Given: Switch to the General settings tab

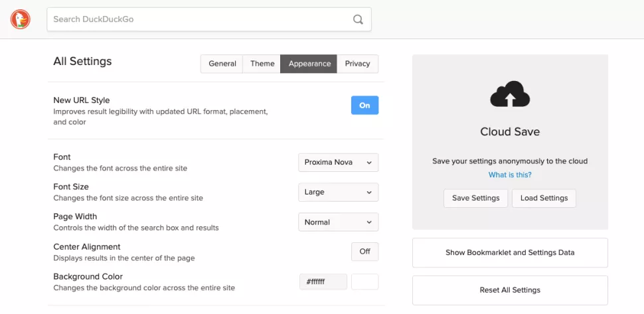Looking at the screenshot, I should 222,64.
